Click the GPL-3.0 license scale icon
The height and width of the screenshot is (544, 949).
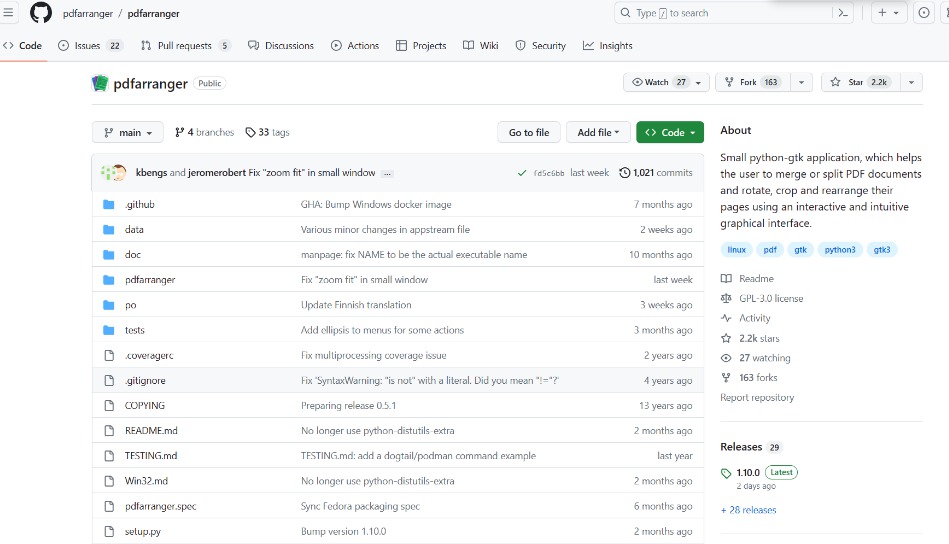pos(726,298)
